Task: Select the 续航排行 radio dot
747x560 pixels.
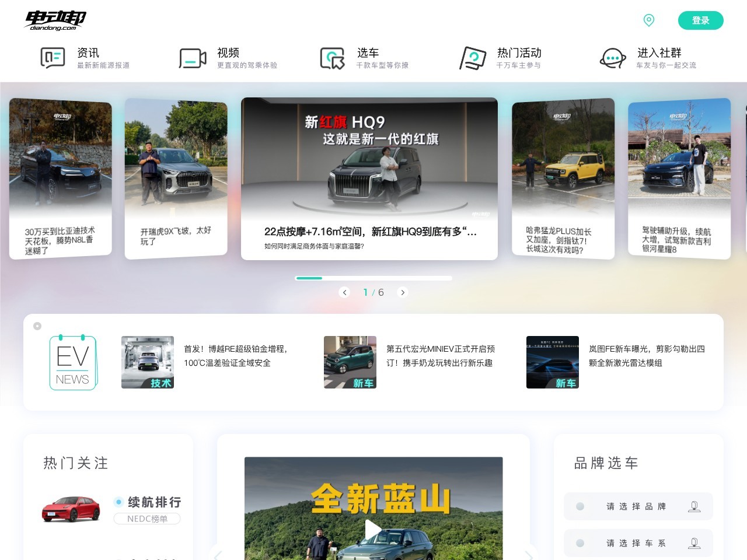Action: pos(118,502)
